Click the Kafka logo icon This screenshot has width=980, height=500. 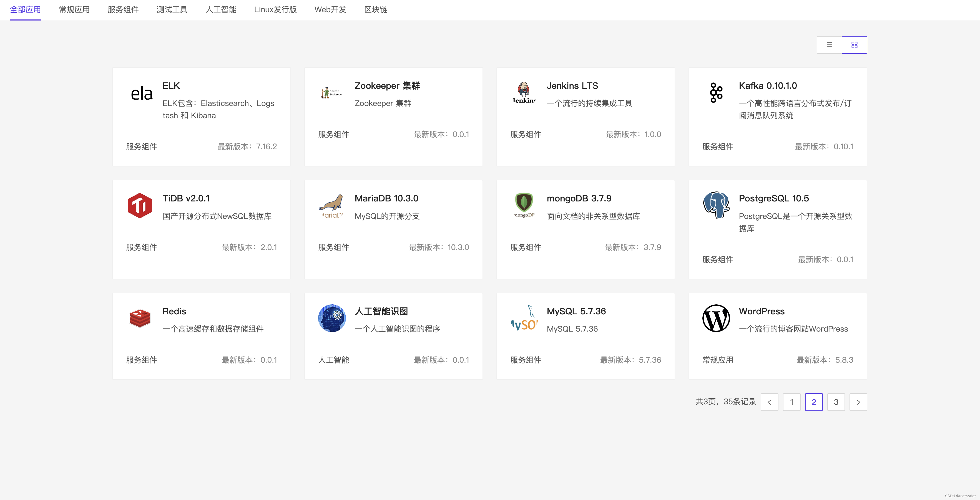716,93
